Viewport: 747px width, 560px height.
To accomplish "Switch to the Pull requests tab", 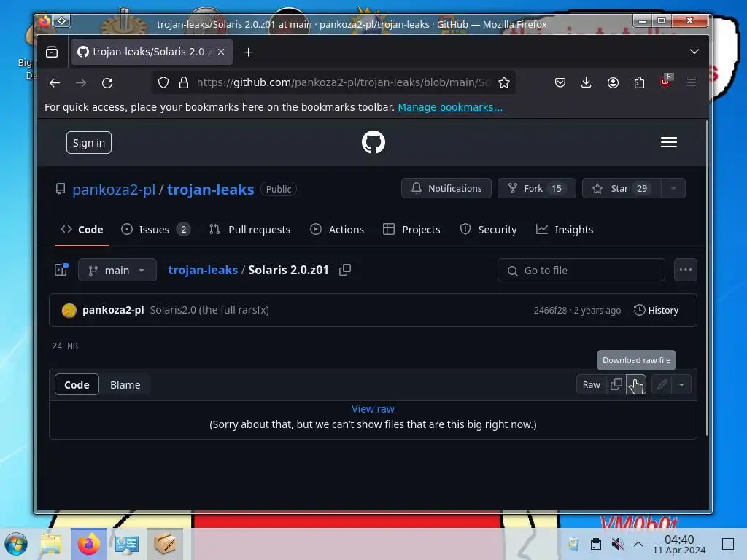I will (249, 230).
